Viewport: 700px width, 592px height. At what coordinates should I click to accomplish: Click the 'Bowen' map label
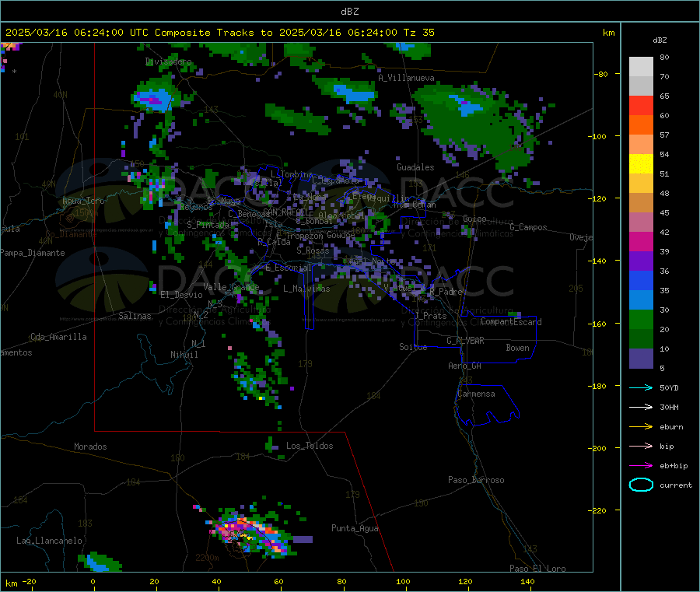(517, 348)
